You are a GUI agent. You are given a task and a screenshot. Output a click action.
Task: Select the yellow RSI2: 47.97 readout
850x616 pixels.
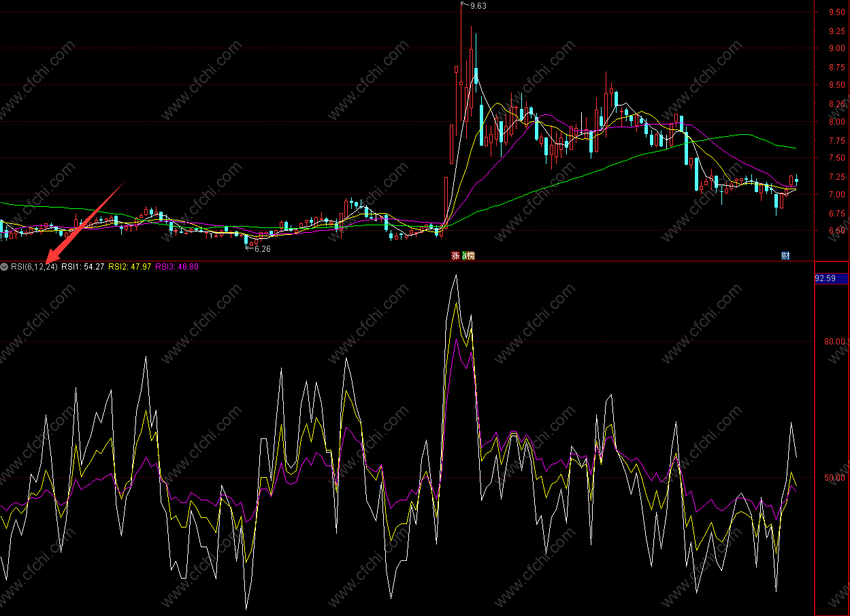(x=130, y=267)
